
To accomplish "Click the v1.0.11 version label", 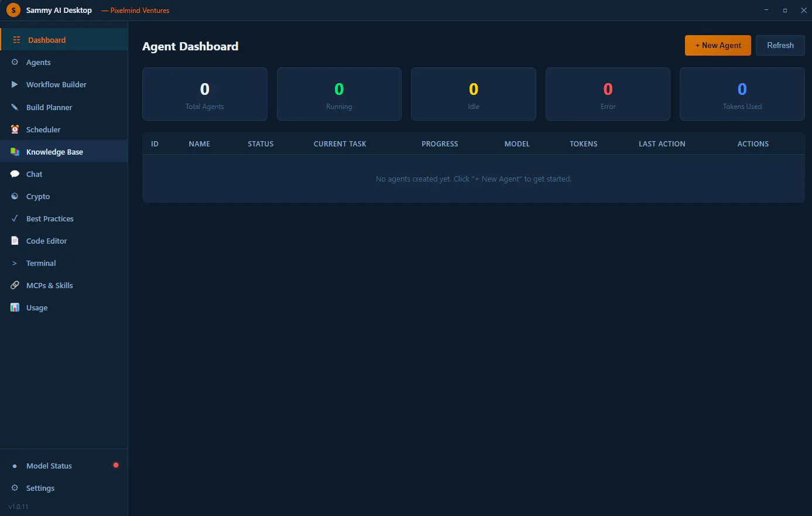I will 18,507.
